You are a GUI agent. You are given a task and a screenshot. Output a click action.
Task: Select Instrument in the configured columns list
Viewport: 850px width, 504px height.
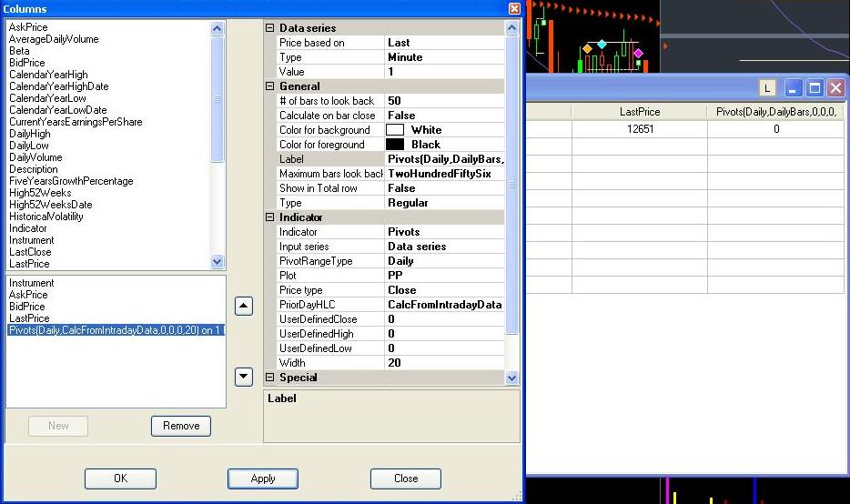(32, 283)
